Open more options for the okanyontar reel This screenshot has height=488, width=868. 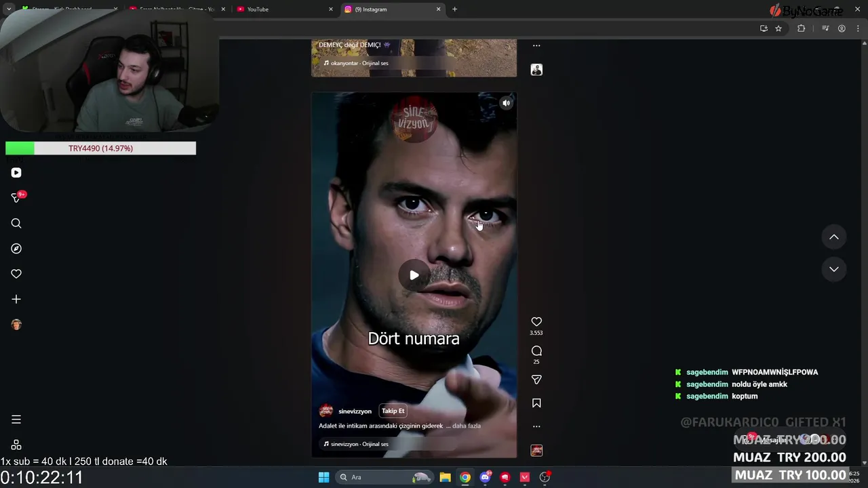[536, 45]
